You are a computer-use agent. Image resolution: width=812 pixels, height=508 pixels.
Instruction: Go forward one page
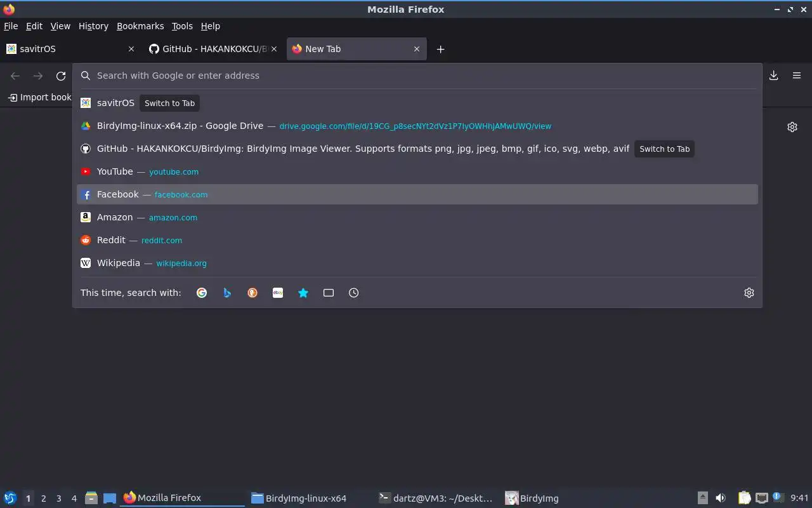38,76
